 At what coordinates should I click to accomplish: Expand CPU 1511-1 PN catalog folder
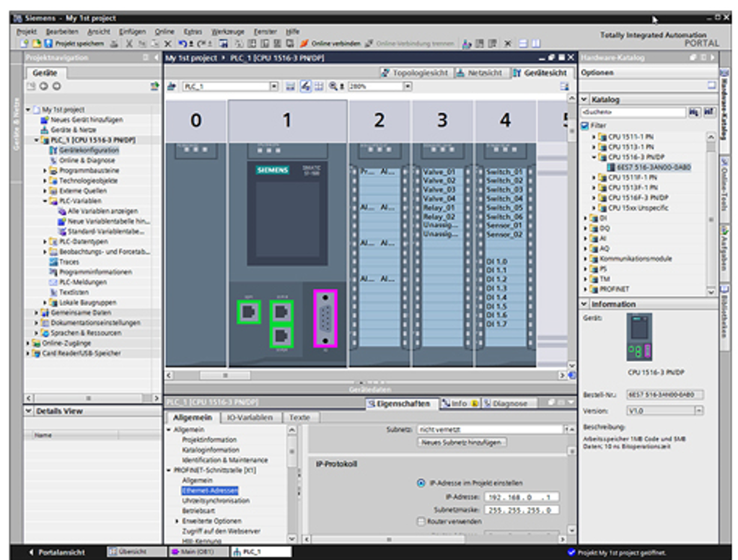coord(594,137)
